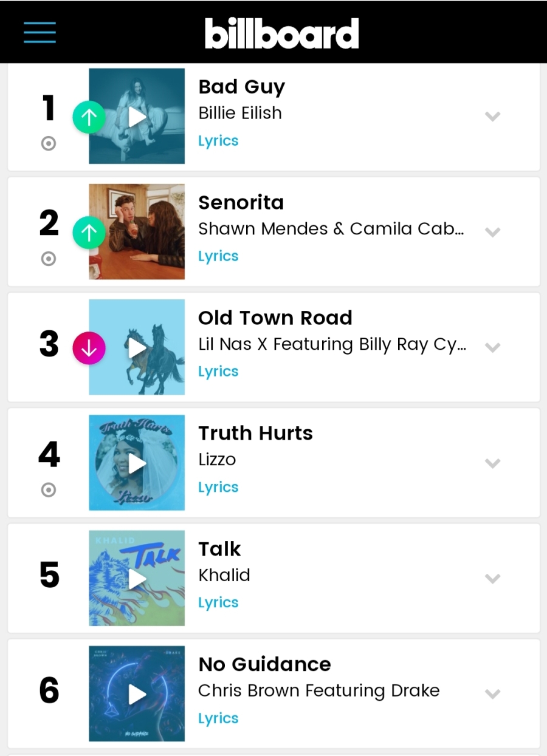Play the Old Town Road track
The height and width of the screenshot is (756, 547).
137,347
